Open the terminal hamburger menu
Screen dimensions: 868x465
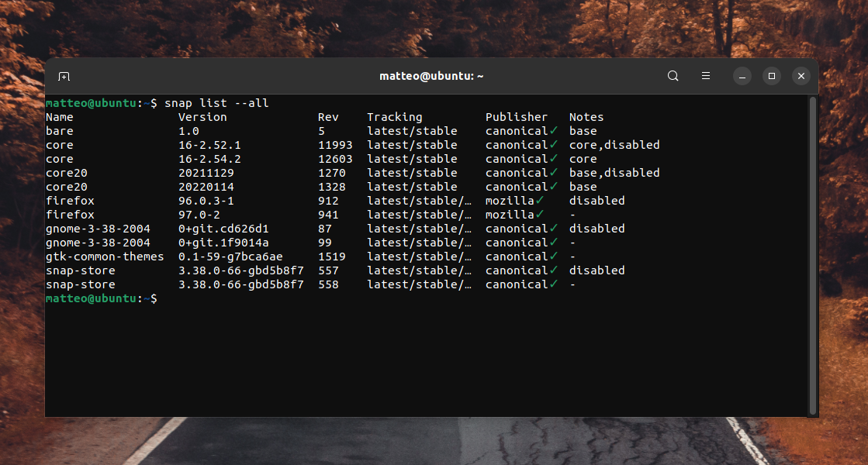706,76
